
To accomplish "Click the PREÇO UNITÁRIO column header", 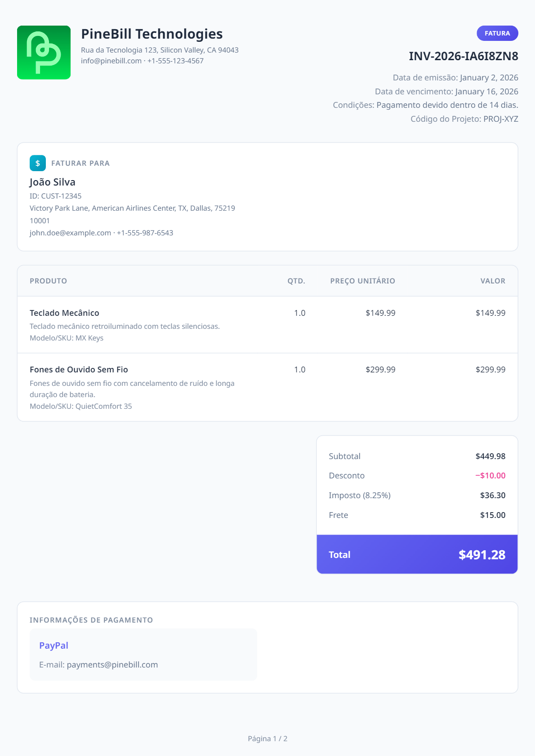I will point(363,281).
